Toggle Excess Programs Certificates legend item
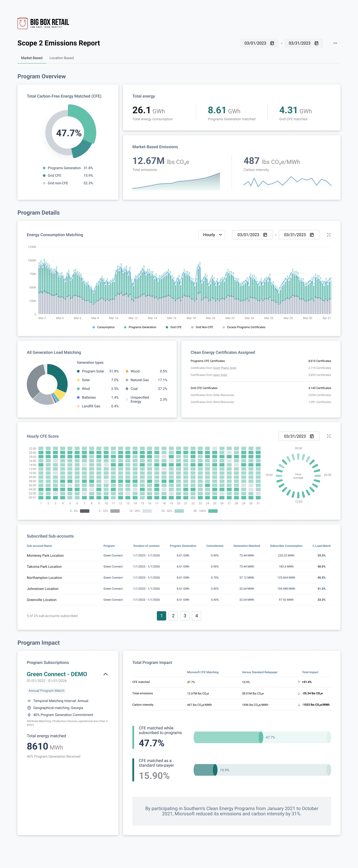The width and height of the screenshot is (358, 868). (x=244, y=327)
